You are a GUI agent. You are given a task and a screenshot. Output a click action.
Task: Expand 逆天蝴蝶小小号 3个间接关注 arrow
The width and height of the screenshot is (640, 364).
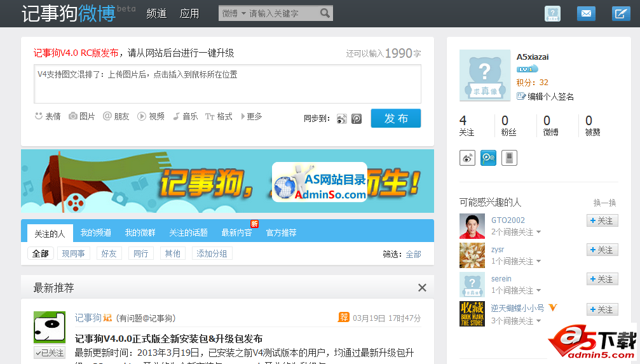click(x=539, y=321)
